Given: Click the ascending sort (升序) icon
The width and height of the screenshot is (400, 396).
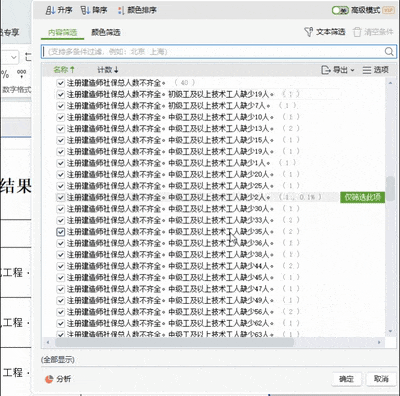Looking at the screenshot, I should click(50, 10).
